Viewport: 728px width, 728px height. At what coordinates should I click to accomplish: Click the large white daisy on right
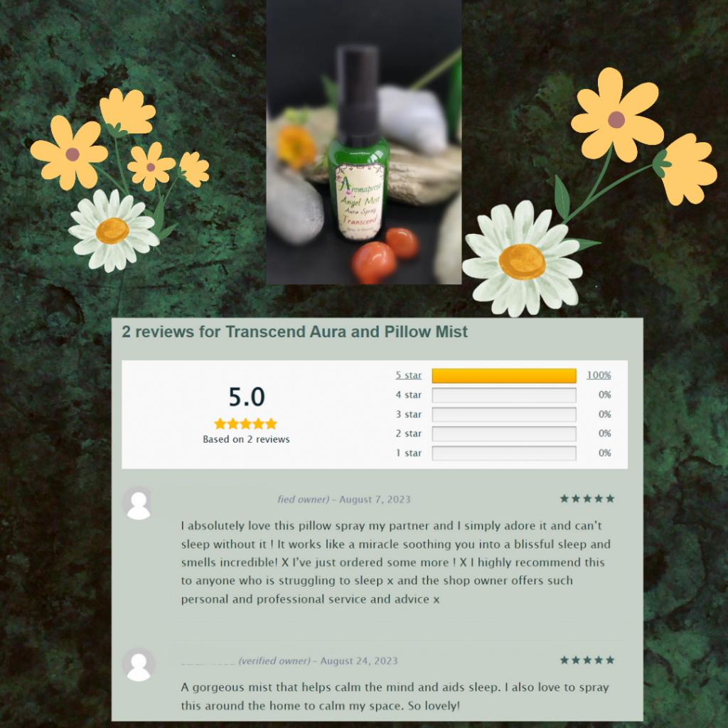523,259
